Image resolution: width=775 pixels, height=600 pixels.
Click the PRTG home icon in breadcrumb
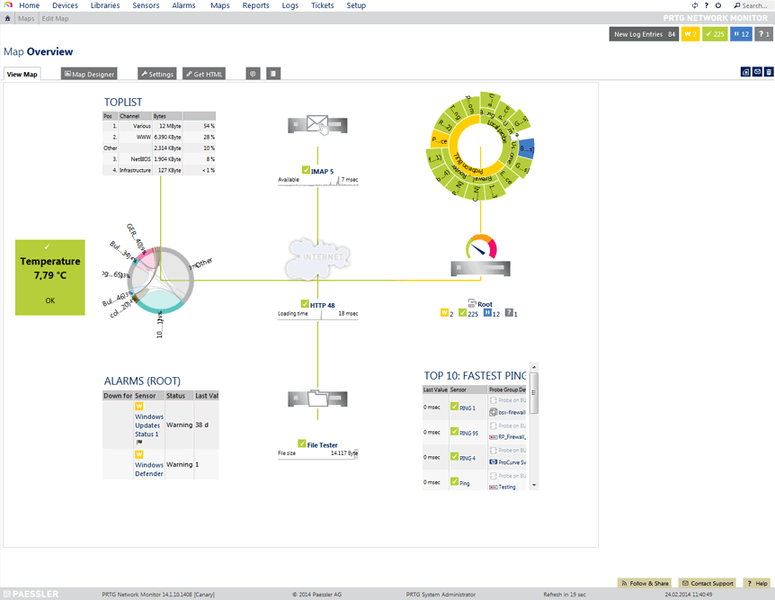coord(8,19)
